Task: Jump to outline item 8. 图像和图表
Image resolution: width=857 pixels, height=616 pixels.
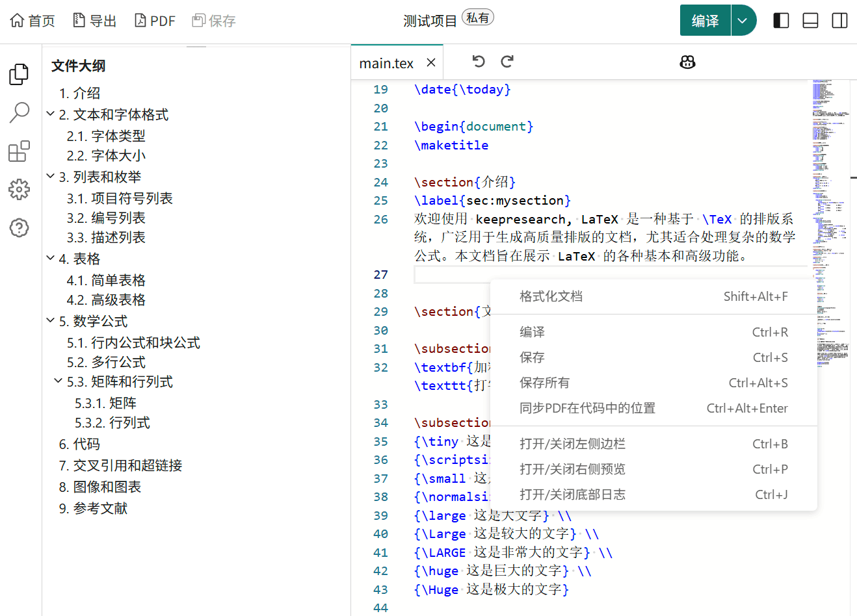Action: pos(99,487)
